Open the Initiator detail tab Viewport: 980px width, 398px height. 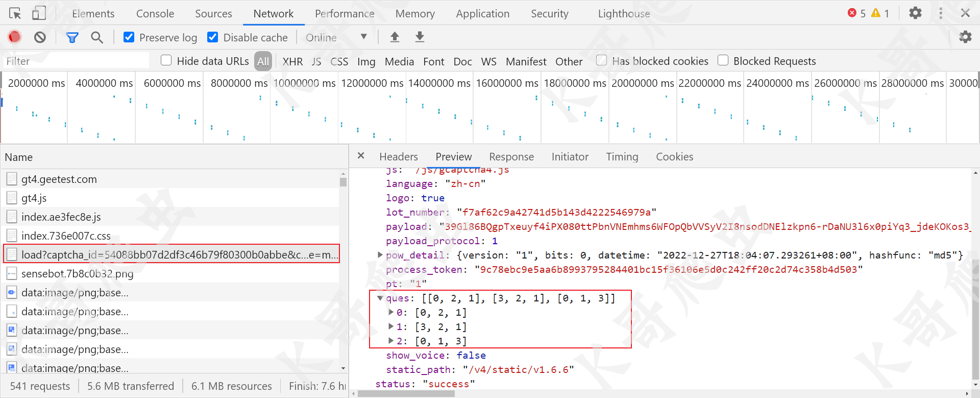pos(570,157)
